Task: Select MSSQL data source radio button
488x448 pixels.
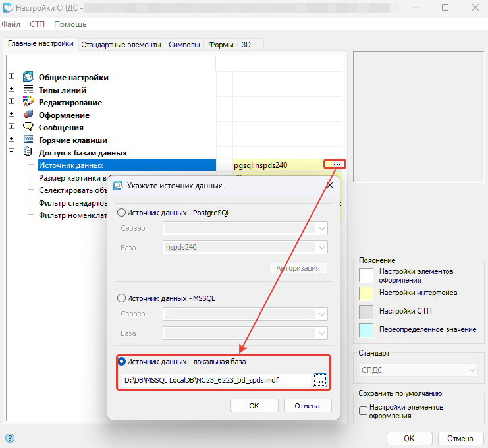Action: click(x=121, y=298)
